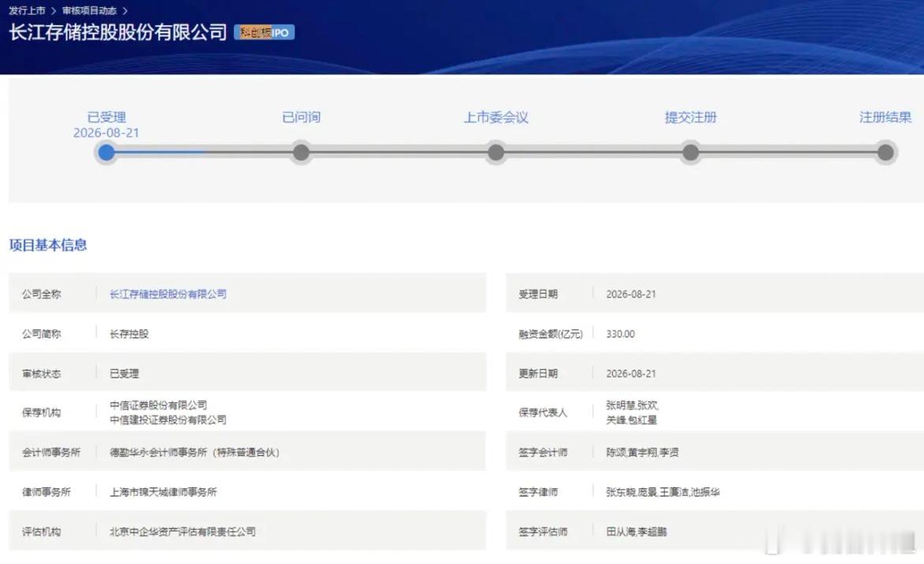Select the 已问询 progress node
Image resolution: width=924 pixels, height=564 pixels.
coord(301,152)
